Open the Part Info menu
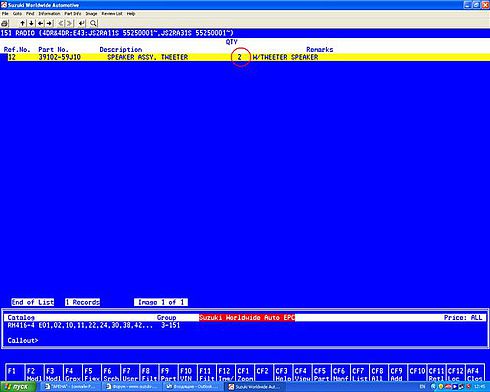Image resolution: width=490 pixels, height=392 pixels. coord(73,14)
